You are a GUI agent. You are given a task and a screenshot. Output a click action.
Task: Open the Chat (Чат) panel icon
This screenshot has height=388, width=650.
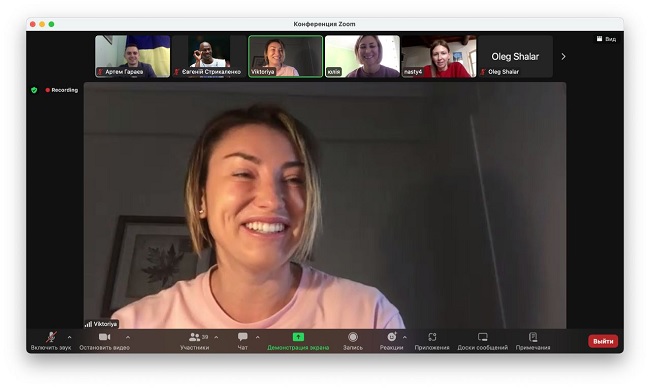[243, 337]
